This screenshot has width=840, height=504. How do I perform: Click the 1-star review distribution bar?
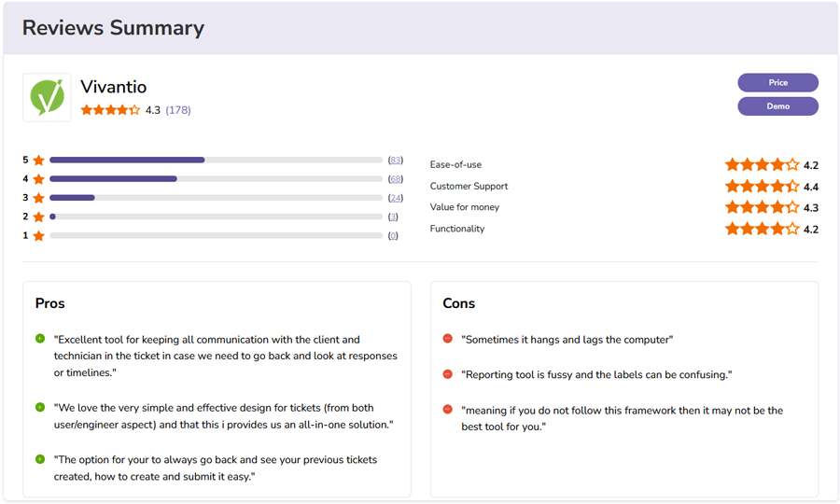[216, 235]
